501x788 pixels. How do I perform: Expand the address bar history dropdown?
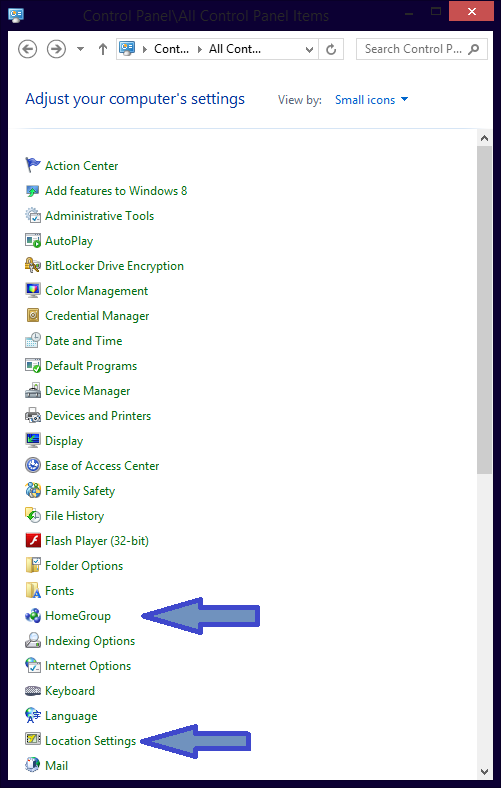[309, 49]
